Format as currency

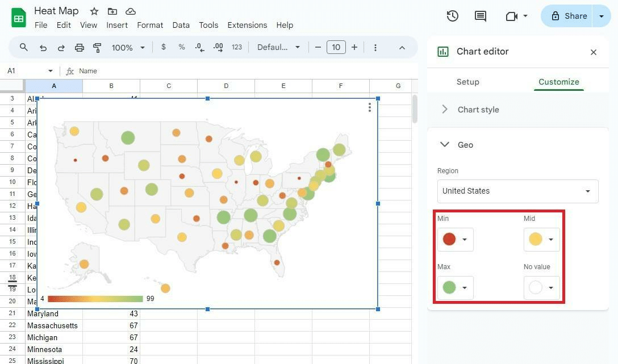pos(163,47)
